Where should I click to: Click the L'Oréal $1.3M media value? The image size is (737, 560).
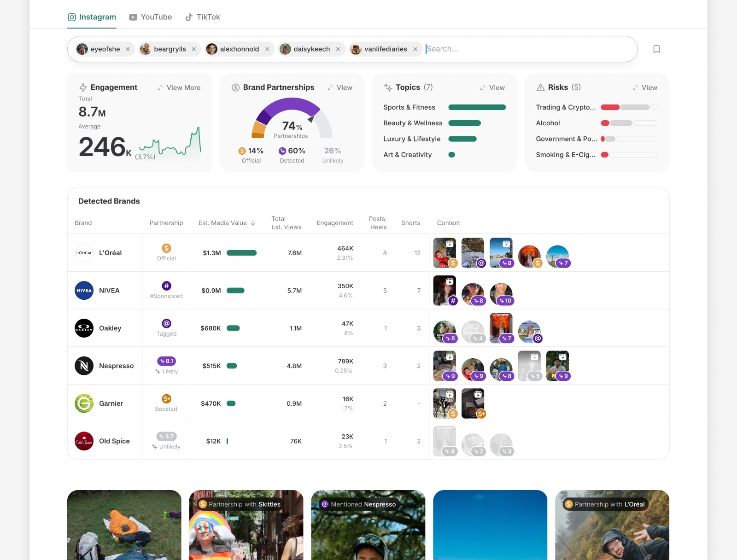[212, 253]
